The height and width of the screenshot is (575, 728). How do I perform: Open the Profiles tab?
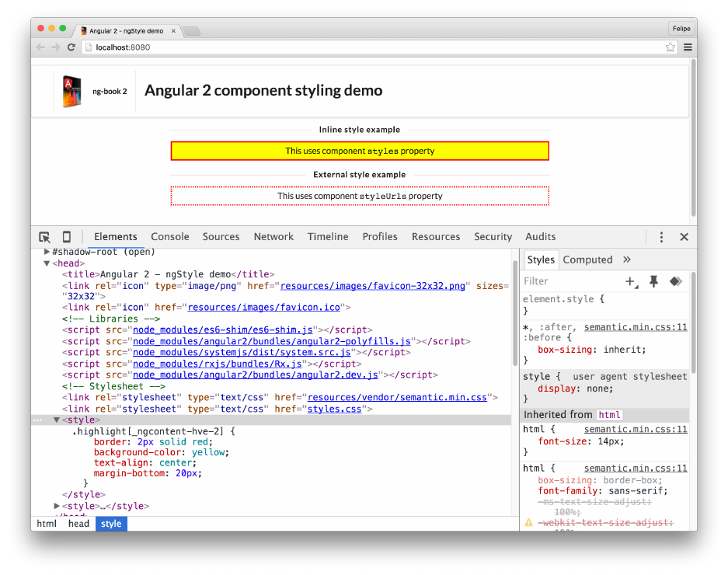pos(380,237)
